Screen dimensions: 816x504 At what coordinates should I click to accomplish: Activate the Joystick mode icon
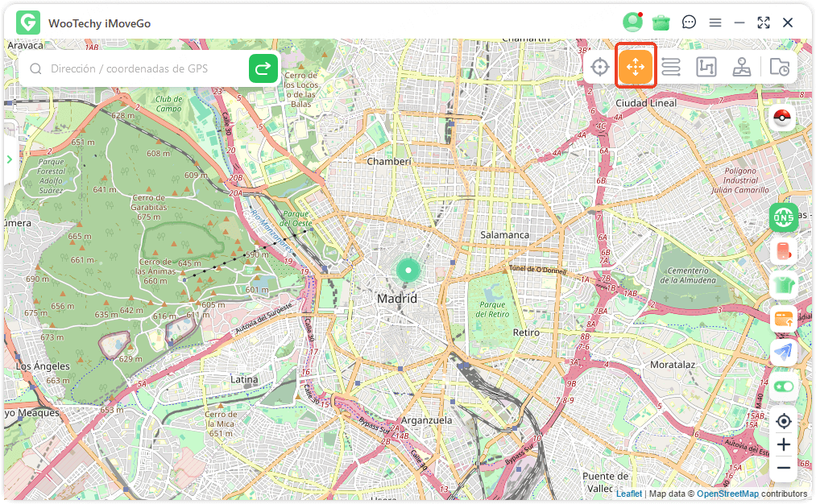(x=742, y=67)
